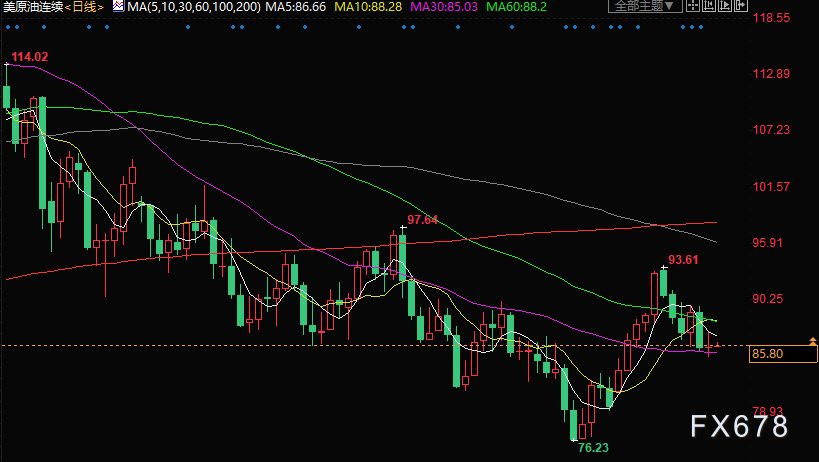Viewport: 819px width, 462px height.
Task: Click the 114.02 high price label
Action: click(x=30, y=57)
